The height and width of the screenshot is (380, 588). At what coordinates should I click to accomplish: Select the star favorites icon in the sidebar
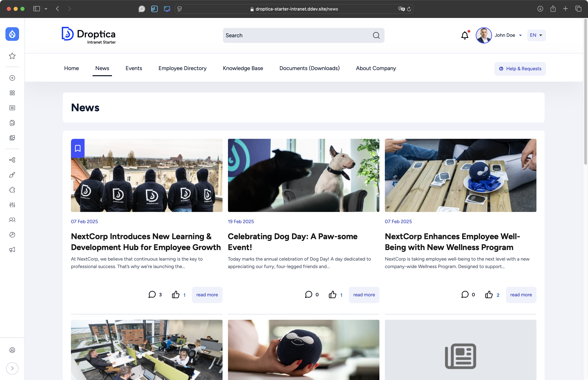[x=12, y=56]
